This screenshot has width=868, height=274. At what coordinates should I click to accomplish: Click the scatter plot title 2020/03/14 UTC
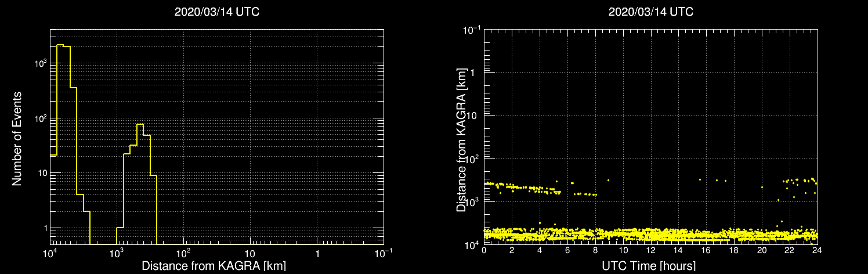click(650, 12)
